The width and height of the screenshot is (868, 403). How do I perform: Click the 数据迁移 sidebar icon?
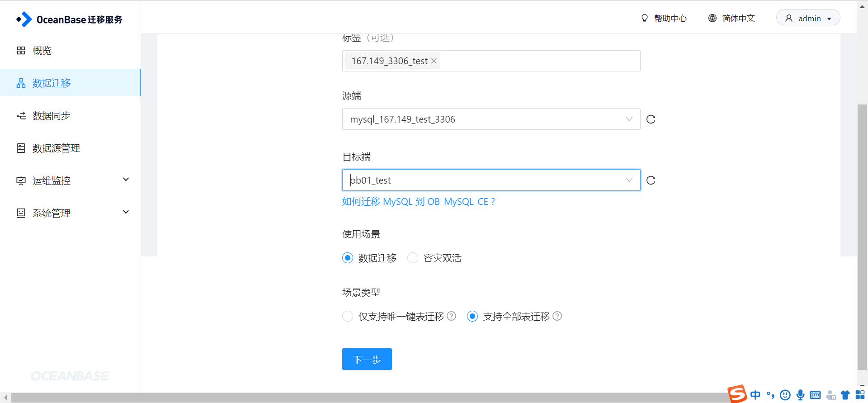21,83
